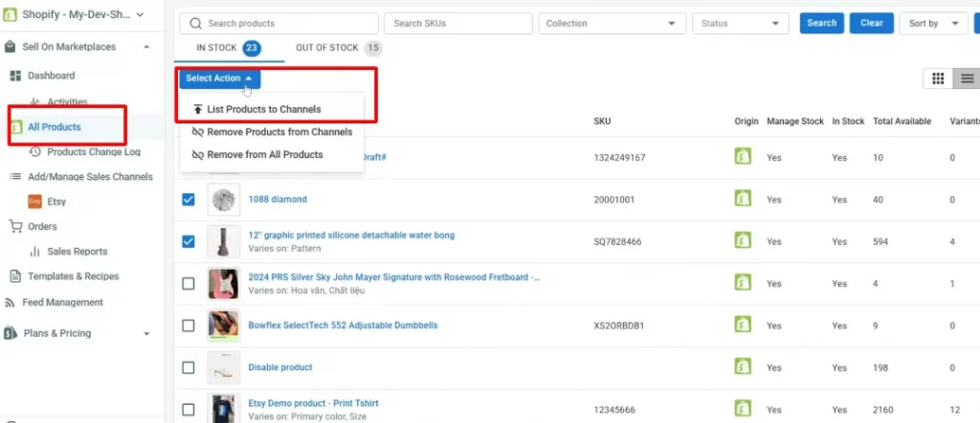Click the Add/Manage Sales Channels list icon
The height and width of the screenshot is (423, 980).
[15, 177]
